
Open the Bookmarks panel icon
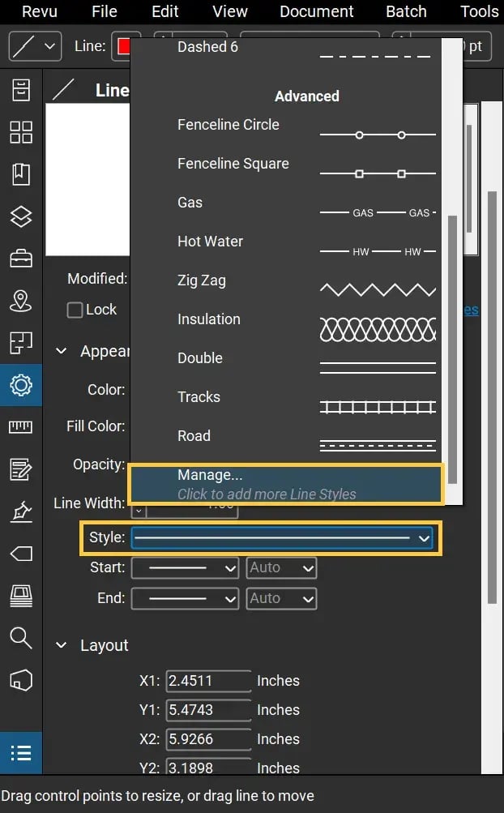21,174
